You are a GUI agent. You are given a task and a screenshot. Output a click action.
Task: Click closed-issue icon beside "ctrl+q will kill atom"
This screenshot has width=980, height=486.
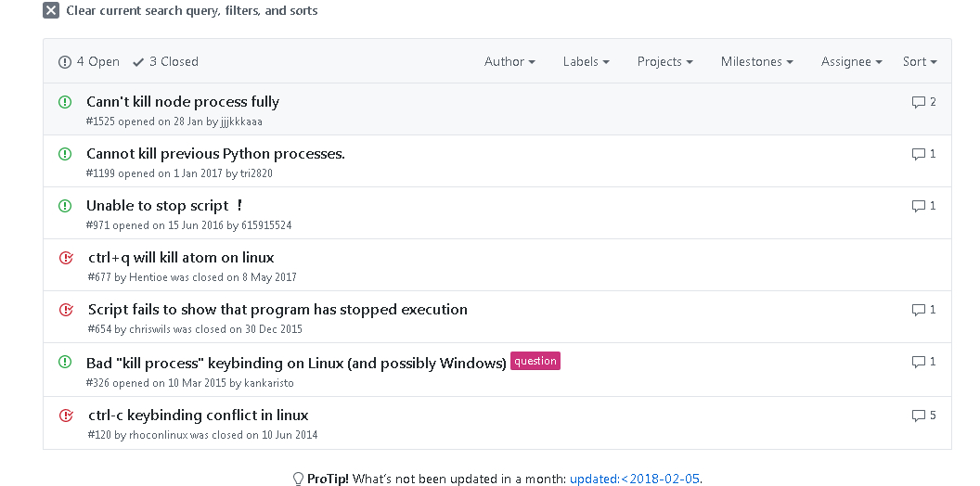(66, 258)
